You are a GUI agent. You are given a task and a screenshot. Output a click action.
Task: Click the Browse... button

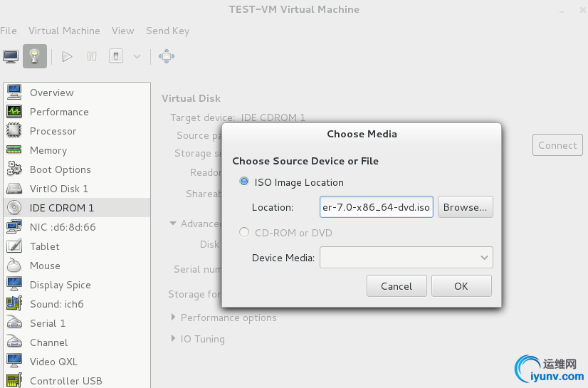pyautogui.click(x=465, y=207)
